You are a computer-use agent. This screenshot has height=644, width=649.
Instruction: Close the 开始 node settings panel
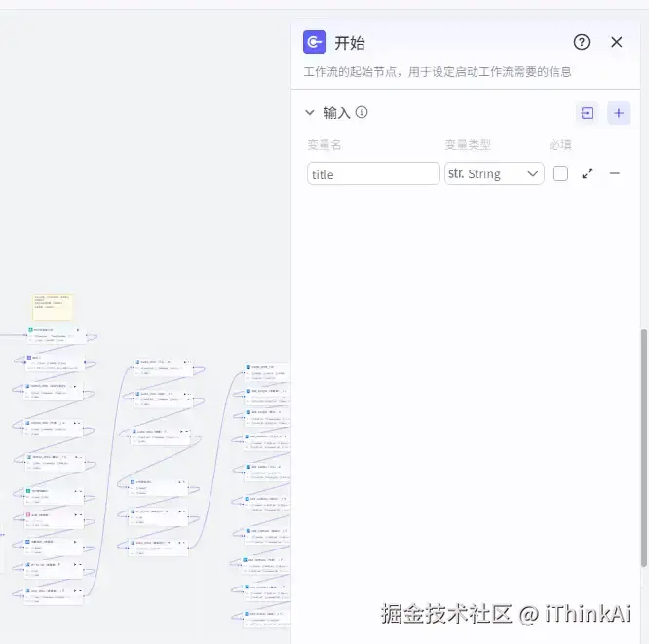click(x=616, y=42)
